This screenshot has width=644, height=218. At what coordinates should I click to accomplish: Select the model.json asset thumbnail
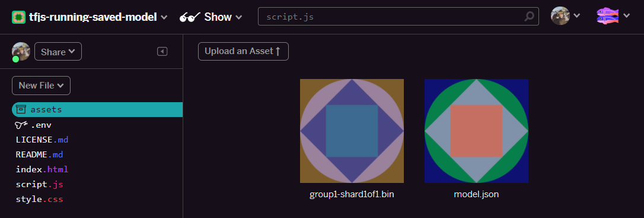point(476,131)
